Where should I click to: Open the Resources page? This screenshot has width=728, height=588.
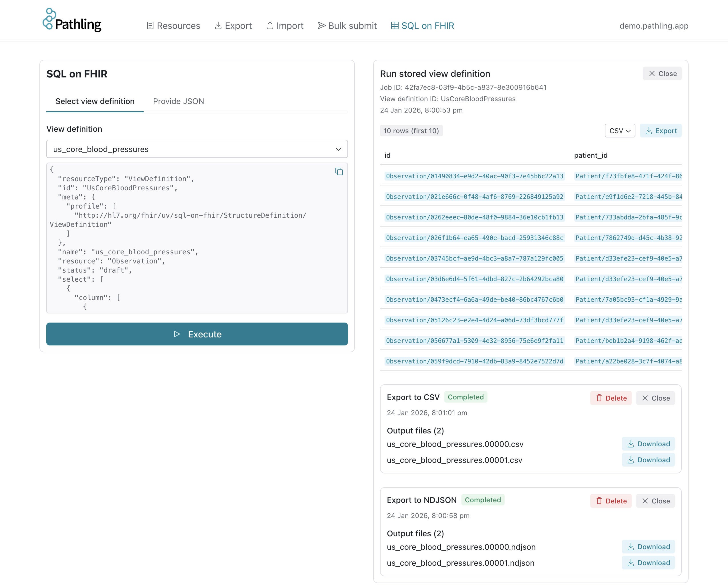click(173, 26)
